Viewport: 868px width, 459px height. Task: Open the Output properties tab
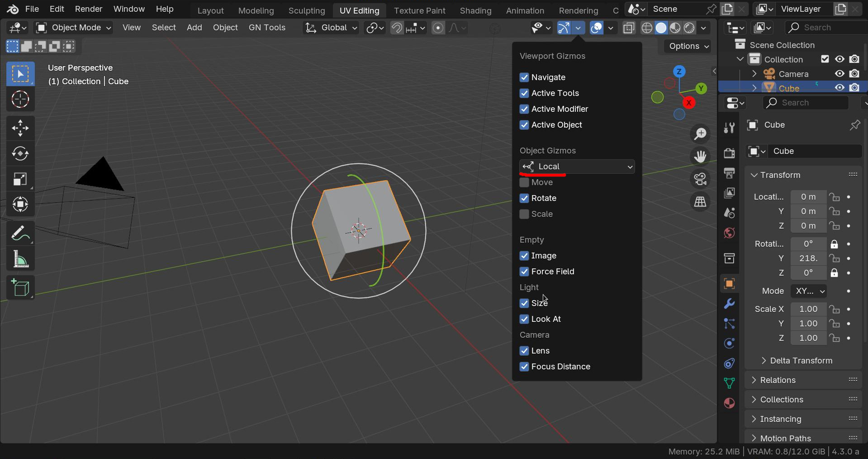(729, 173)
